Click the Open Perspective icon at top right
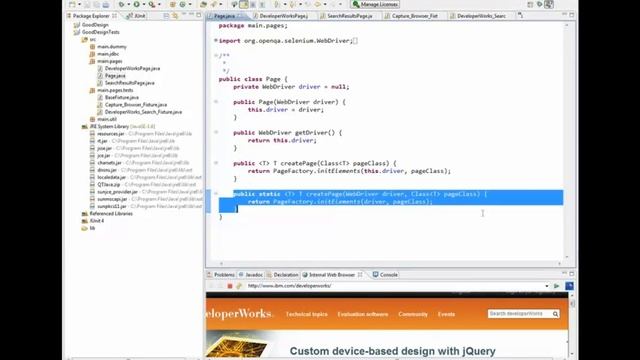 click(530, 4)
